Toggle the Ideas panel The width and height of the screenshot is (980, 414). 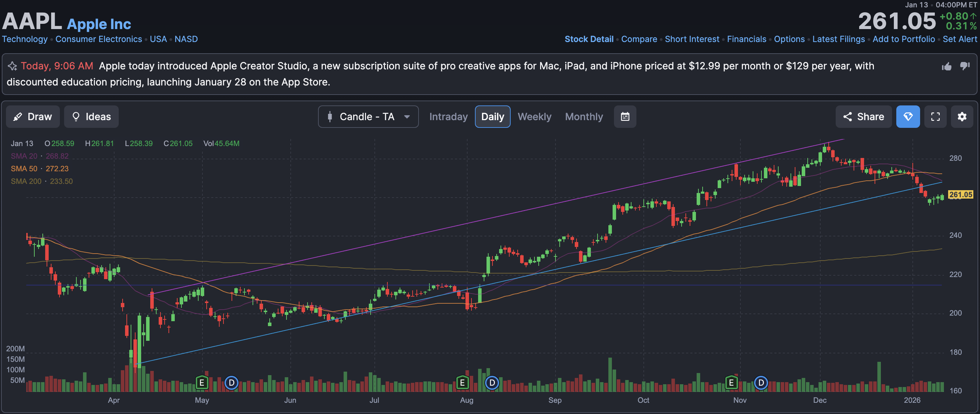[x=91, y=116]
